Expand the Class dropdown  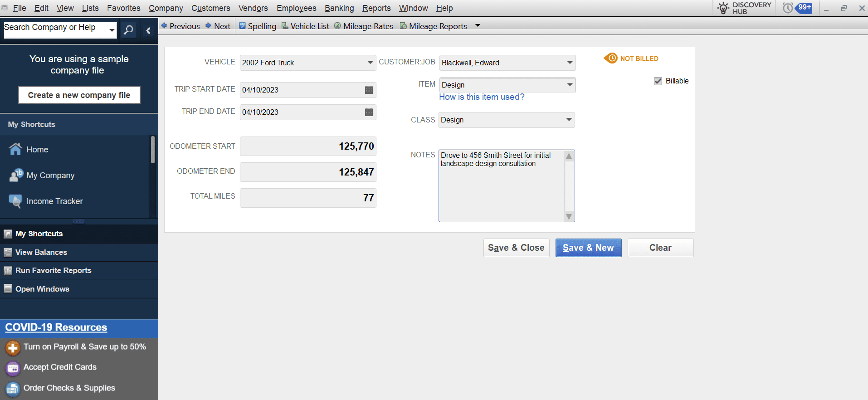coord(569,120)
